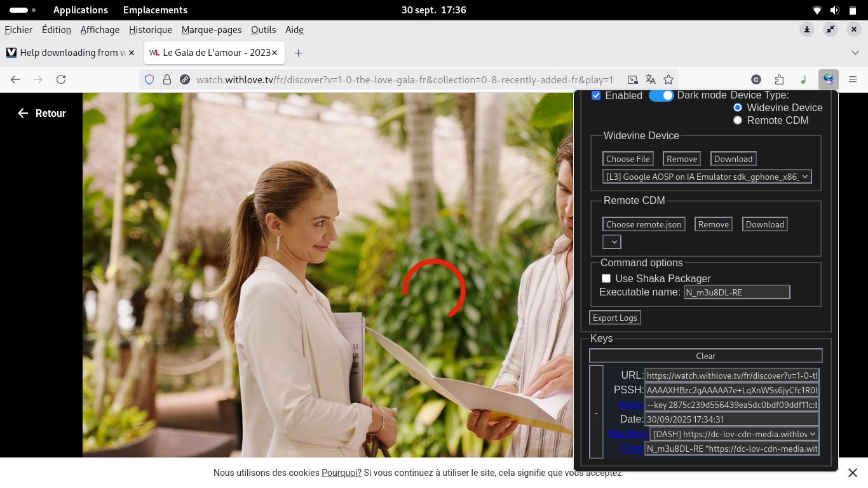
Task: Click Choose remote.json button
Action: click(x=644, y=224)
